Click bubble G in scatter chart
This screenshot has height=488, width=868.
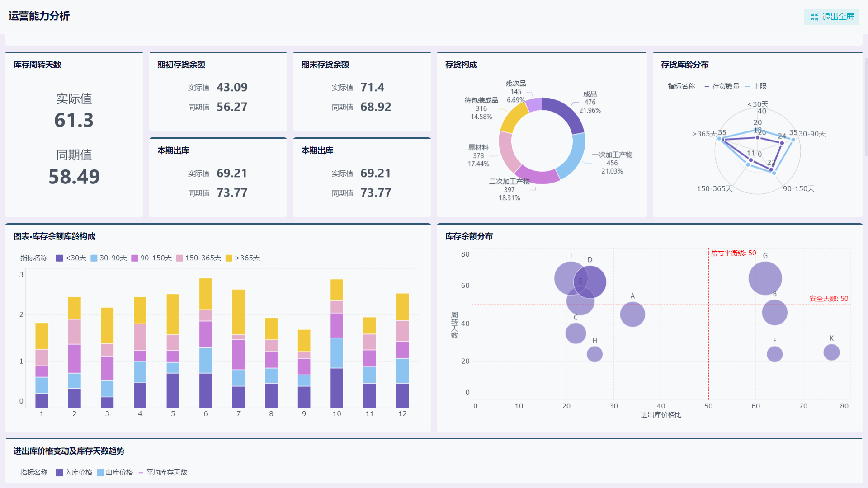point(765,278)
